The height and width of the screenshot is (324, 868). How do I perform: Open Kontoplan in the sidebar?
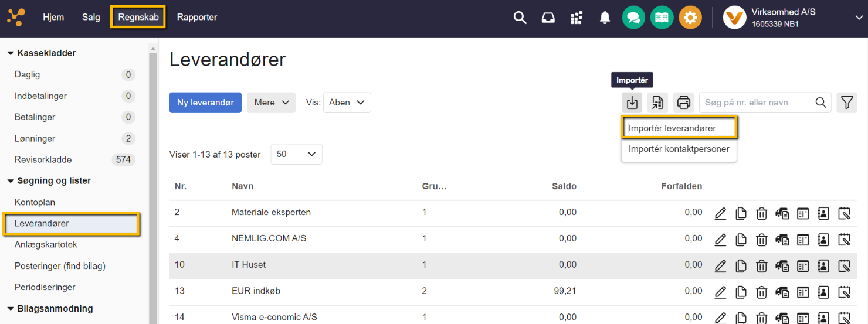(x=35, y=202)
